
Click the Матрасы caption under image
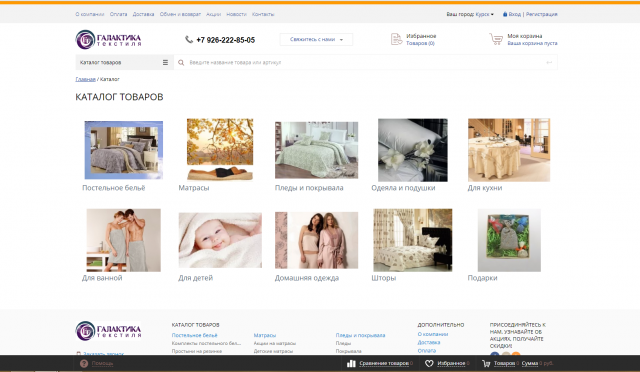pos(194,188)
